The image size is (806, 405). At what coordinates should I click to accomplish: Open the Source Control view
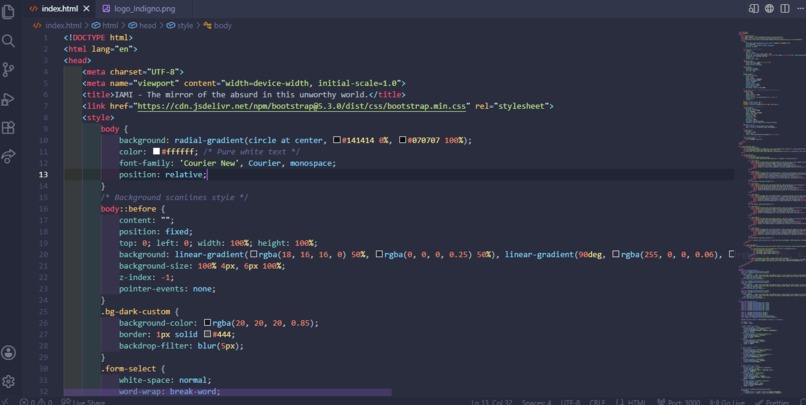(8, 69)
